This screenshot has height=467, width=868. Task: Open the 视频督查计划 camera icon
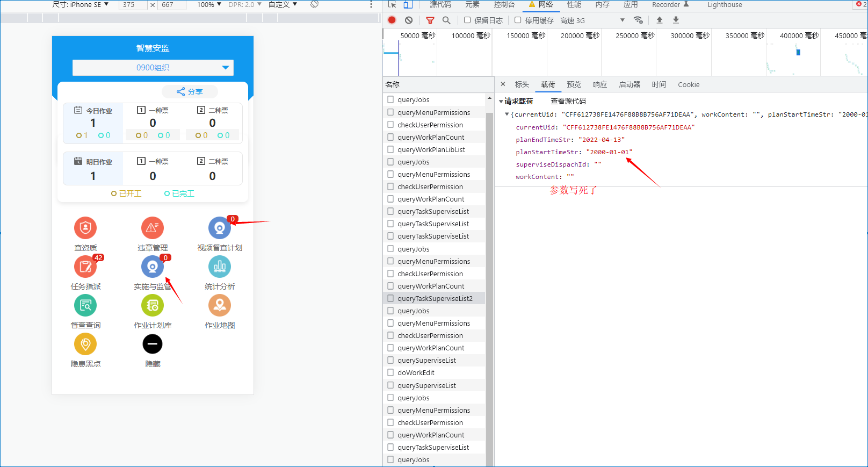219,228
